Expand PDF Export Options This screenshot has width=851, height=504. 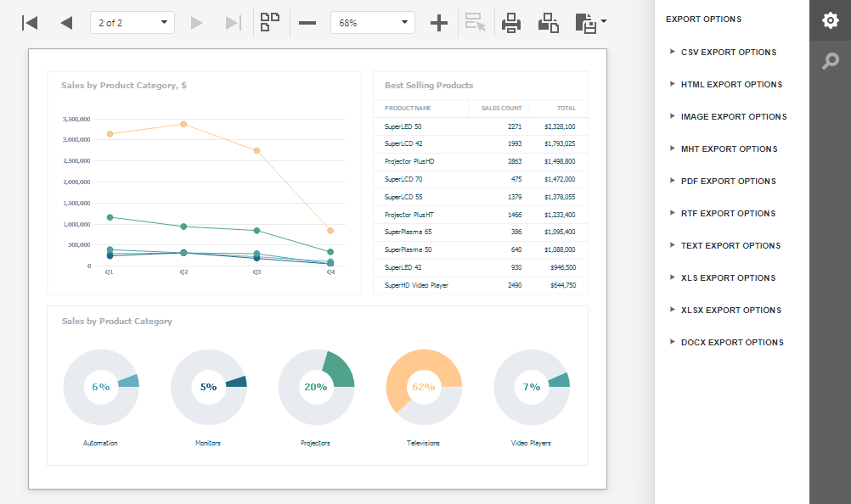tap(728, 182)
